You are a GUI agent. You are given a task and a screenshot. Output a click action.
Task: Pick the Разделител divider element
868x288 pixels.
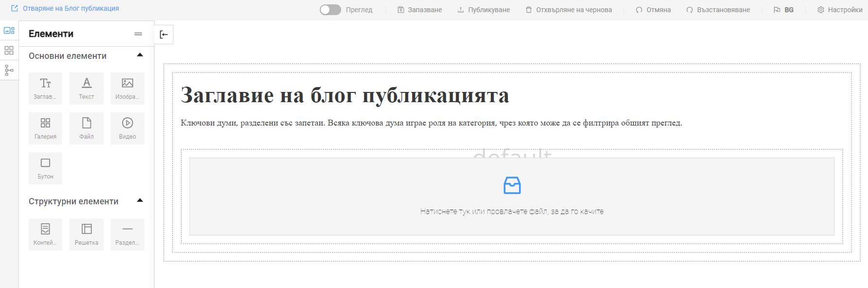click(x=127, y=234)
